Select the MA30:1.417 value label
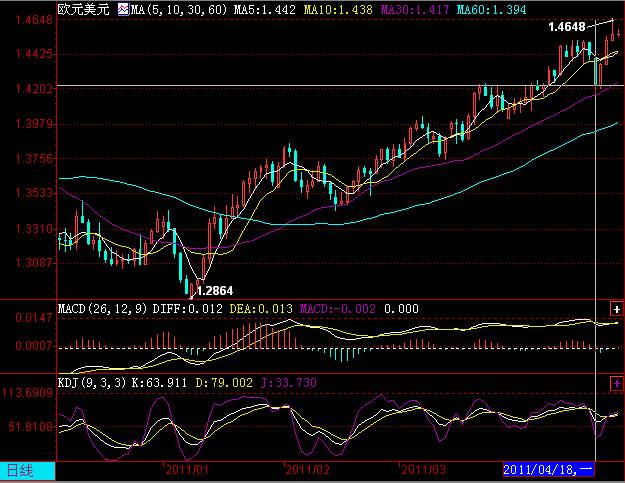 (x=415, y=10)
